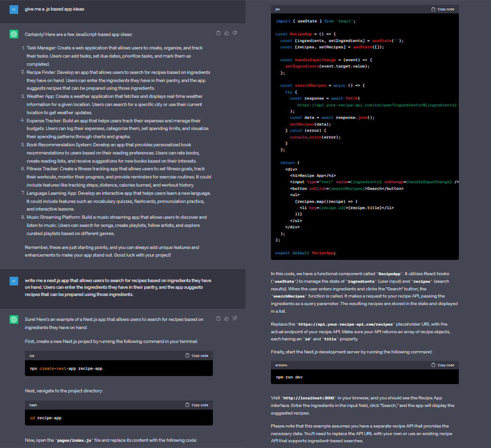Thumbs up the Next.js recipe app answer

point(227,318)
